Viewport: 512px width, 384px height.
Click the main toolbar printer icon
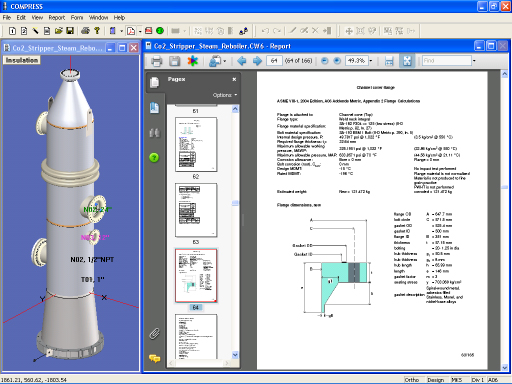click(85, 31)
